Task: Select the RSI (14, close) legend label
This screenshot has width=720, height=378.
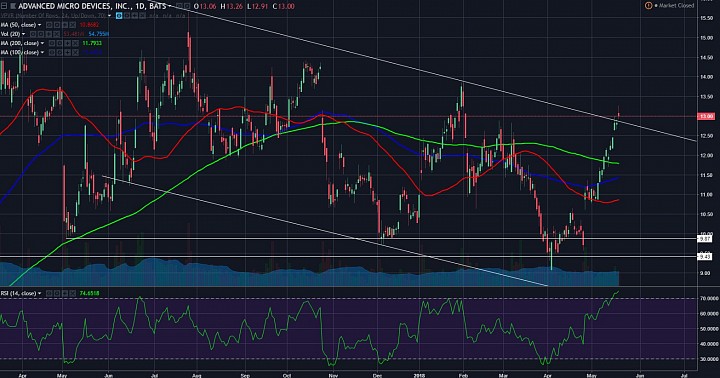Action: pos(18,293)
